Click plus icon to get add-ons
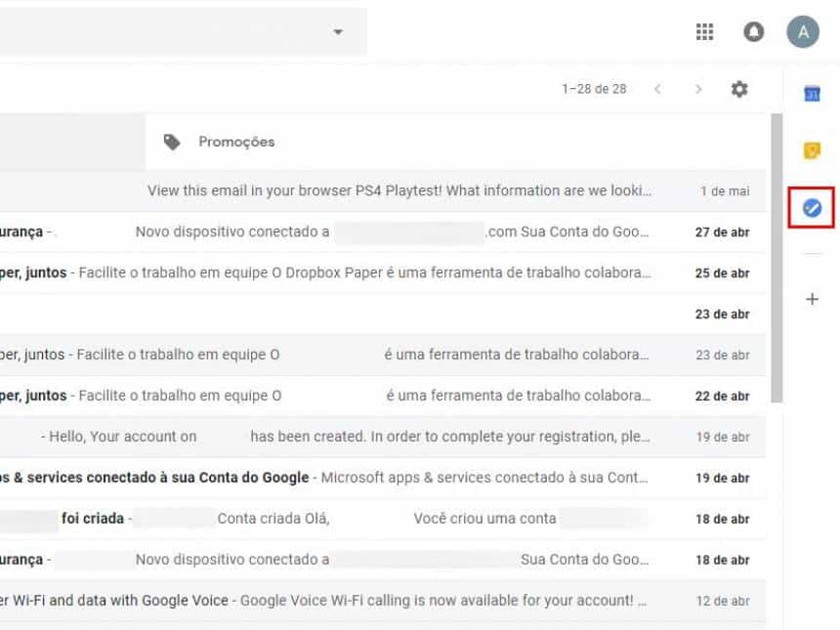Screen dimensions: 840x630 pos(812,299)
